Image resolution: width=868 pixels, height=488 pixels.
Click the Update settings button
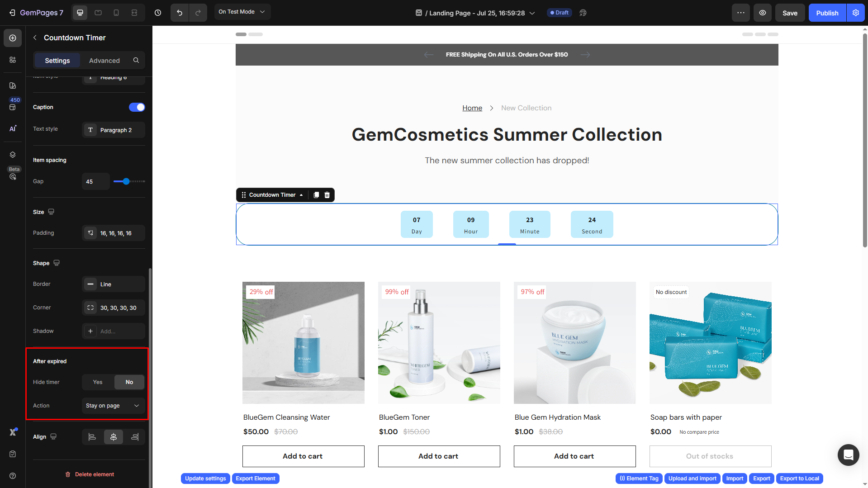click(x=205, y=479)
